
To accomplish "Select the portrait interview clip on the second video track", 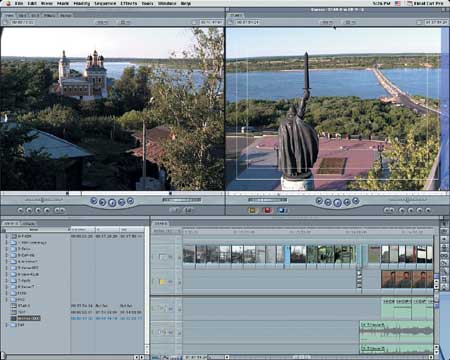I will [x=407, y=279].
